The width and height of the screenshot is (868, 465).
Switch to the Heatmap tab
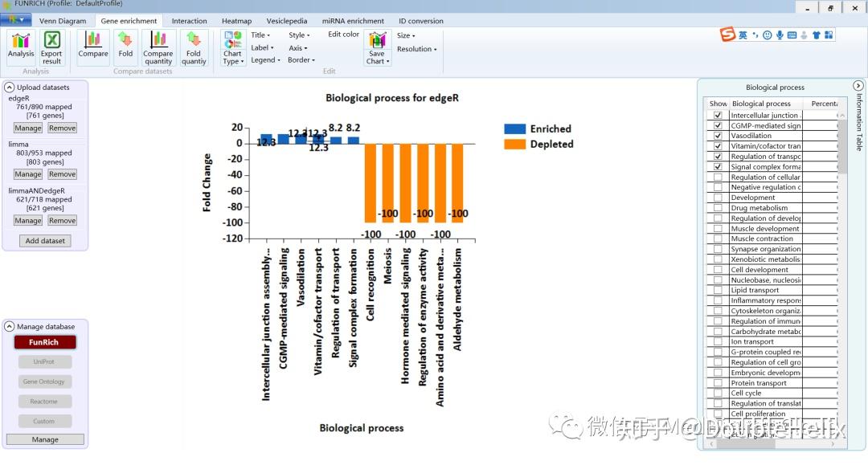tap(235, 20)
